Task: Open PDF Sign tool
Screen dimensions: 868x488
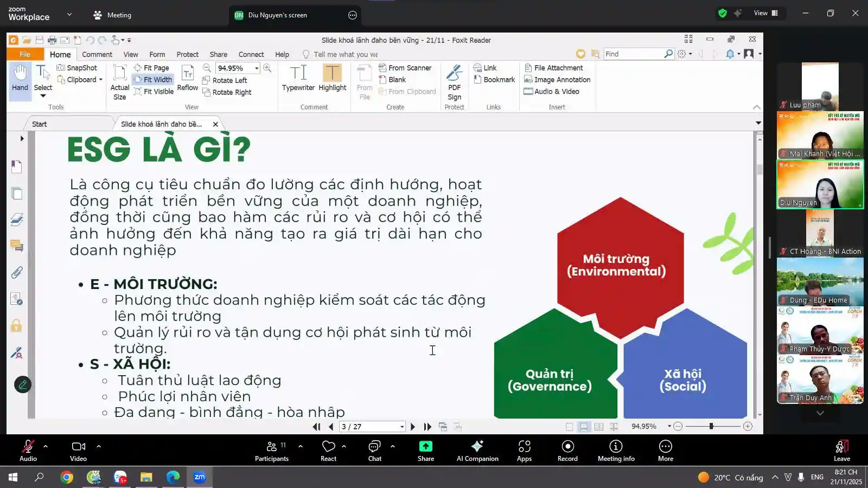Action: [x=454, y=81]
